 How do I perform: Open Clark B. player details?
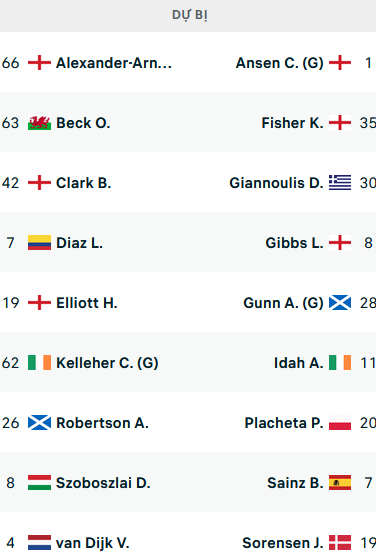point(84,183)
